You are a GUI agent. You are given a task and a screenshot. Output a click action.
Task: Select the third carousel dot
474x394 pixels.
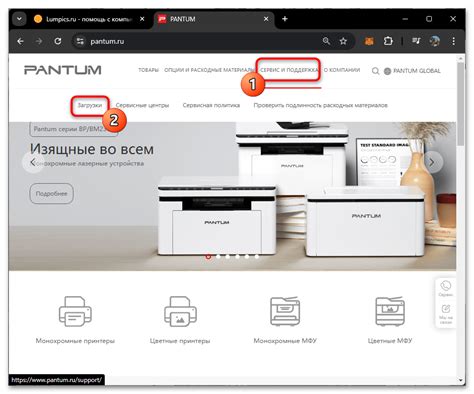click(228, 256)
